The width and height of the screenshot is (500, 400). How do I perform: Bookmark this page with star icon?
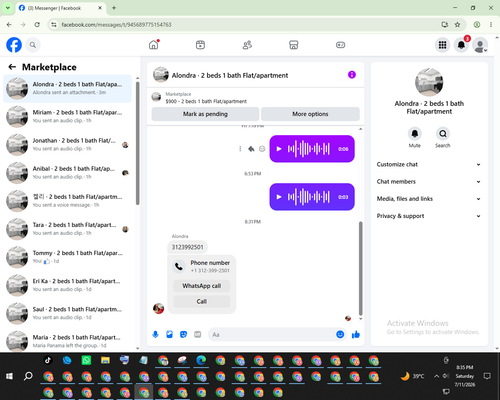click(x=457, y=24)
